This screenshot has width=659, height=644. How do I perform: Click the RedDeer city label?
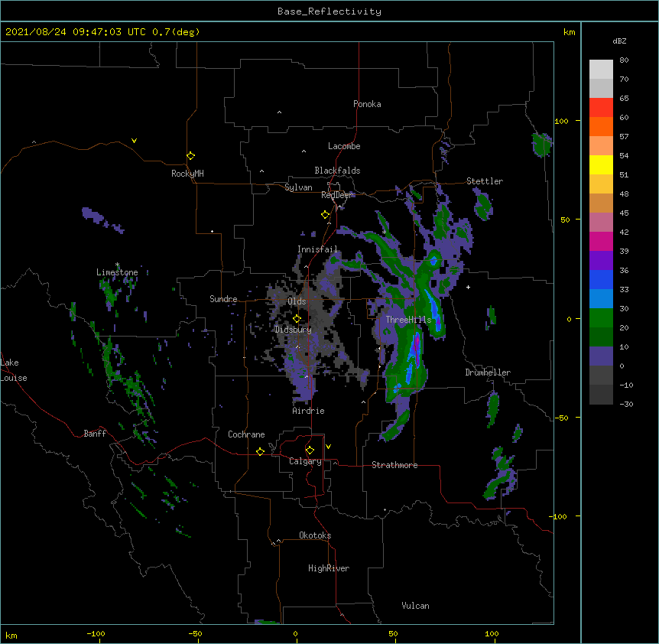[336, 195]
